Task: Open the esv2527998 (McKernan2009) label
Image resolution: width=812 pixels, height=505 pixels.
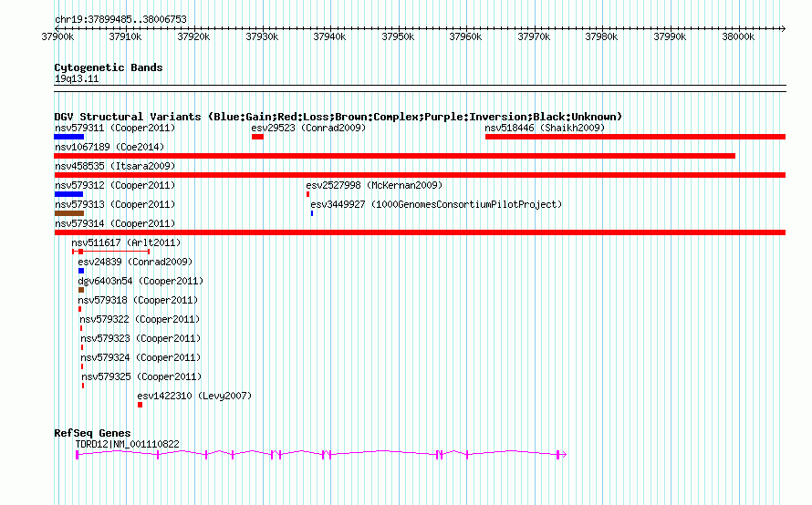Action: click(374, 185)
